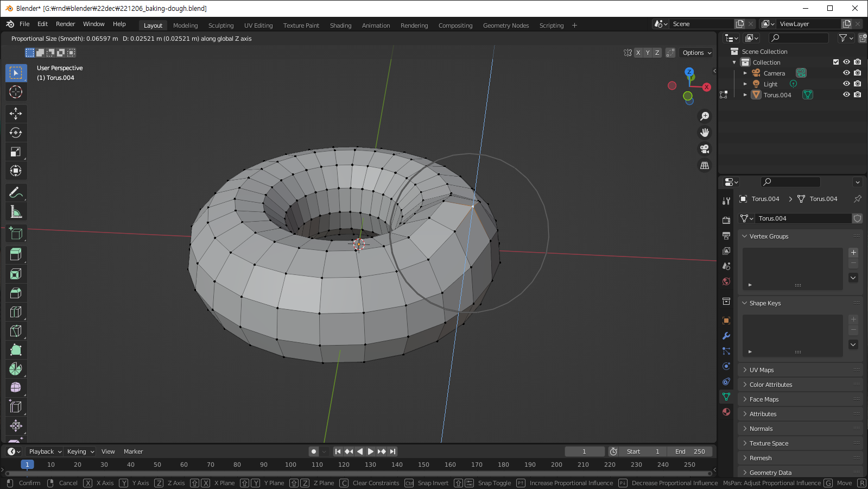Open the Render menu

click(x=65, y=24)
